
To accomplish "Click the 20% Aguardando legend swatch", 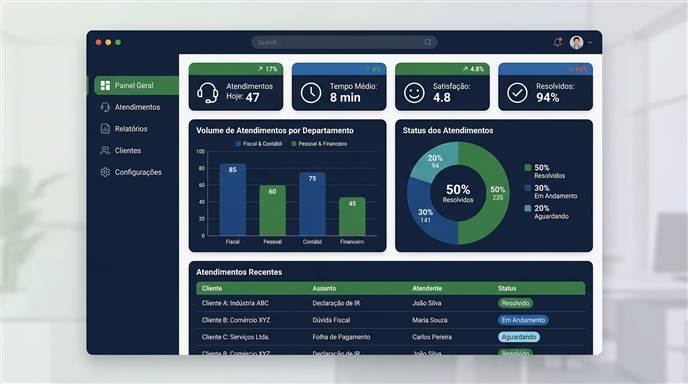I will tap(528, 208).
